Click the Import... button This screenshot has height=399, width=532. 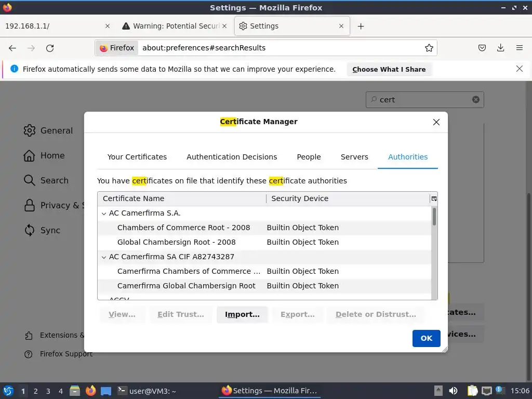[242, 314]
